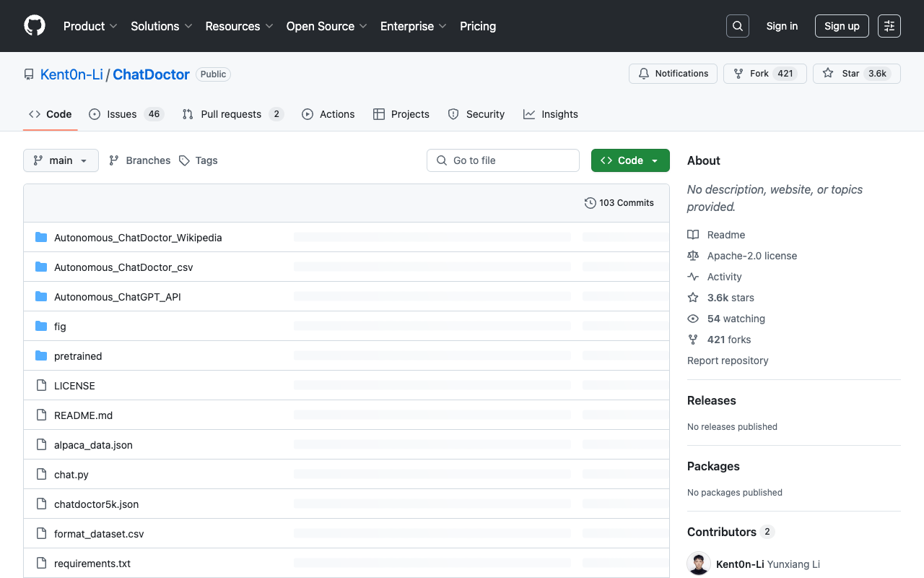Open the main branch selector dropdown
Viewport: 924px width, 578px height.
pos(61,160)
